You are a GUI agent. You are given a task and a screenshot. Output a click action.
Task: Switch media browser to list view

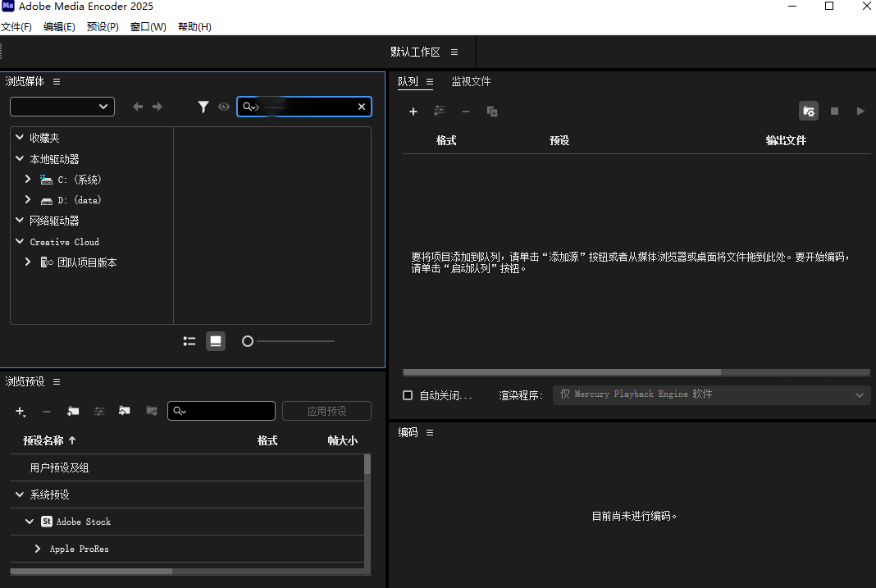(189, 341)
